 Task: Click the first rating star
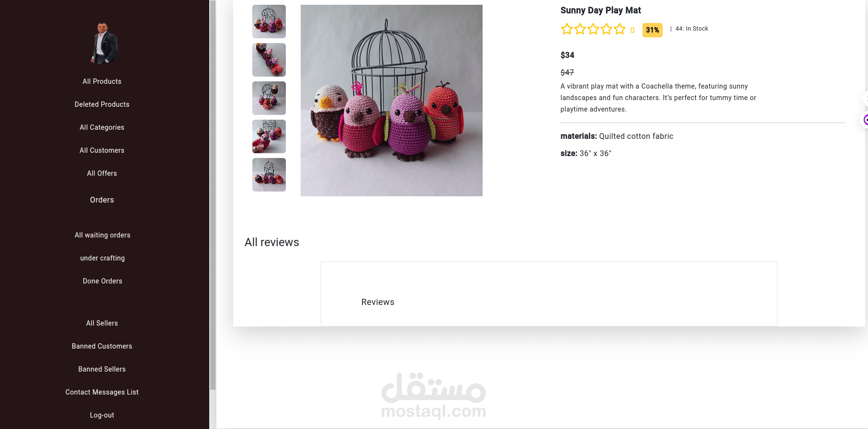pos(567,29)
